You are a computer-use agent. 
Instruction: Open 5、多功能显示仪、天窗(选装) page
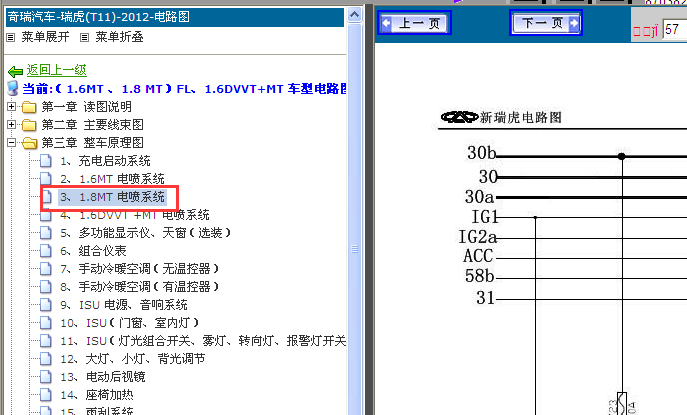point(145,233)
